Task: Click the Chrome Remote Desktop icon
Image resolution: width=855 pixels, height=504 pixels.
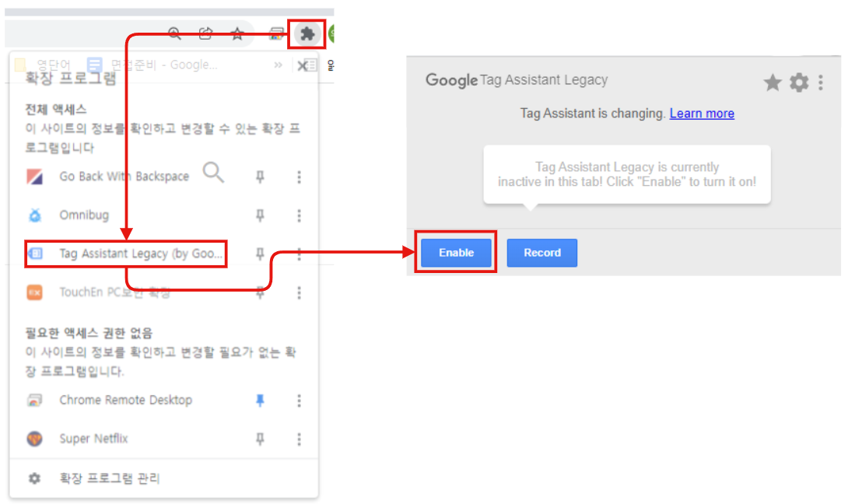Action: coord(35,401)
